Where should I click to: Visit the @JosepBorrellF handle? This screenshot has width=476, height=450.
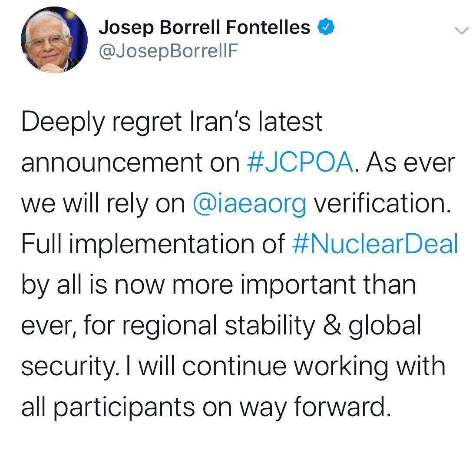[x=168, y=51]
